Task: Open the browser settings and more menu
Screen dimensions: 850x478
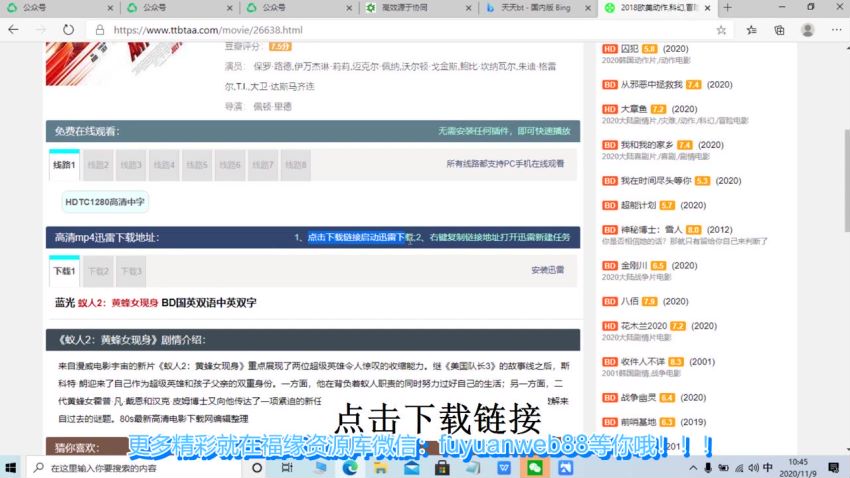Action: pos(836,30)
